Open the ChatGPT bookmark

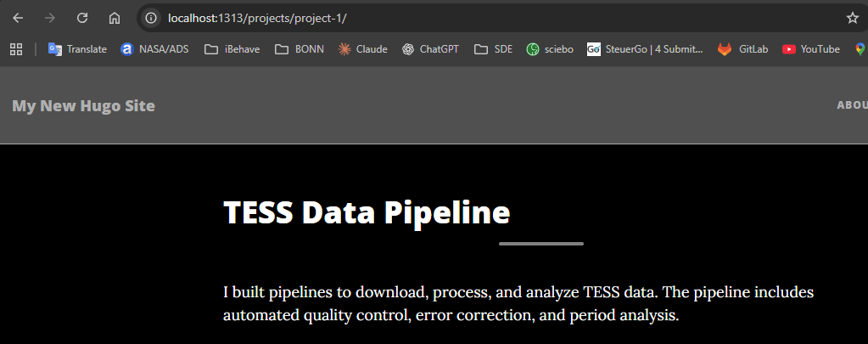point(430,49)
